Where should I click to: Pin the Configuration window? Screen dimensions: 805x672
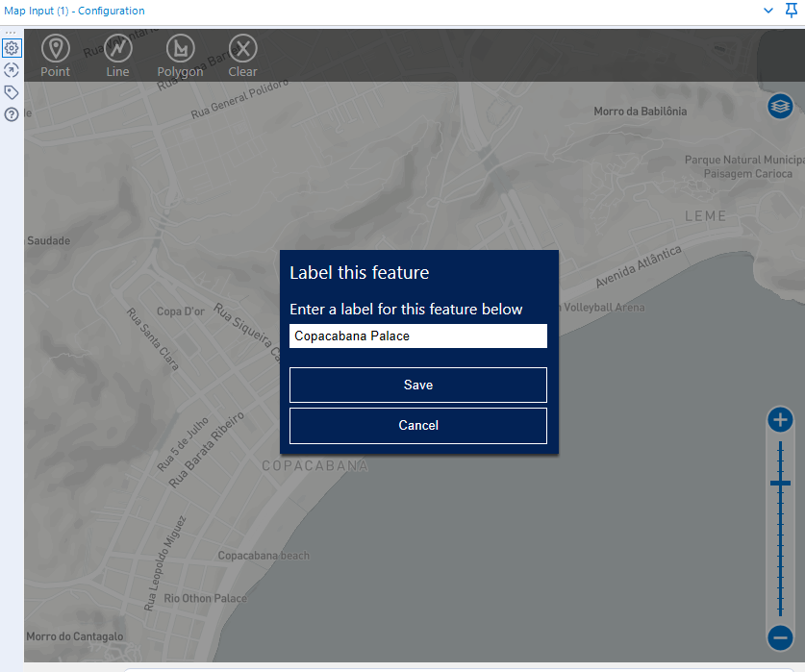click(792, 11)
